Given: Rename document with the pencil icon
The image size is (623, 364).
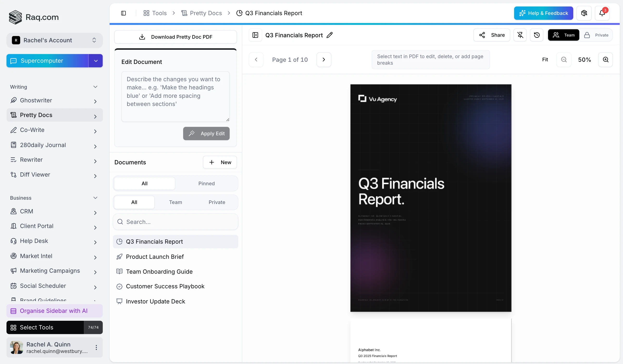Looking at the screenshot, I should (330, 35).
